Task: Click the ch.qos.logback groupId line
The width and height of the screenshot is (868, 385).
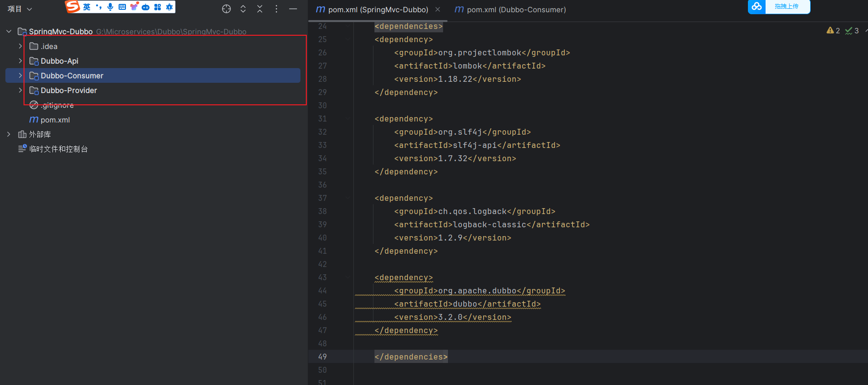Action: (x=475, y=211)
